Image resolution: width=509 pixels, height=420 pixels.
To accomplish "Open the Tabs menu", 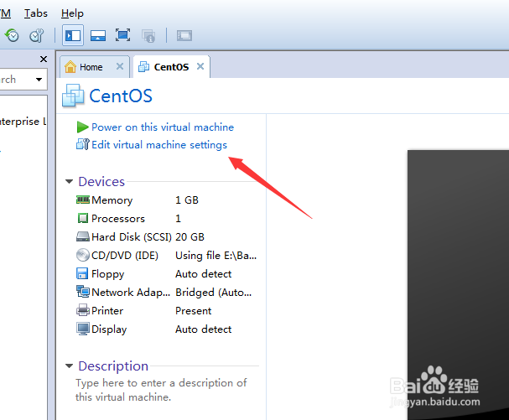I will pyautogui.click(x=36, y=13).
